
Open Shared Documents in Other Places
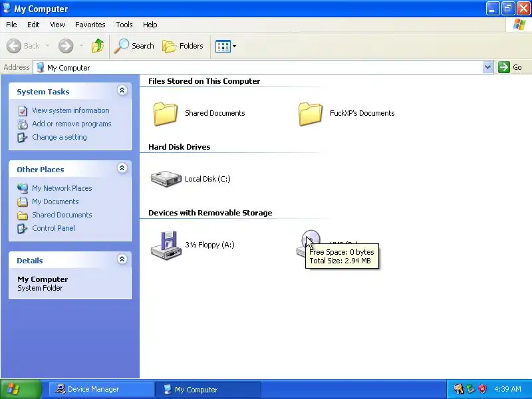pos(62,215)
